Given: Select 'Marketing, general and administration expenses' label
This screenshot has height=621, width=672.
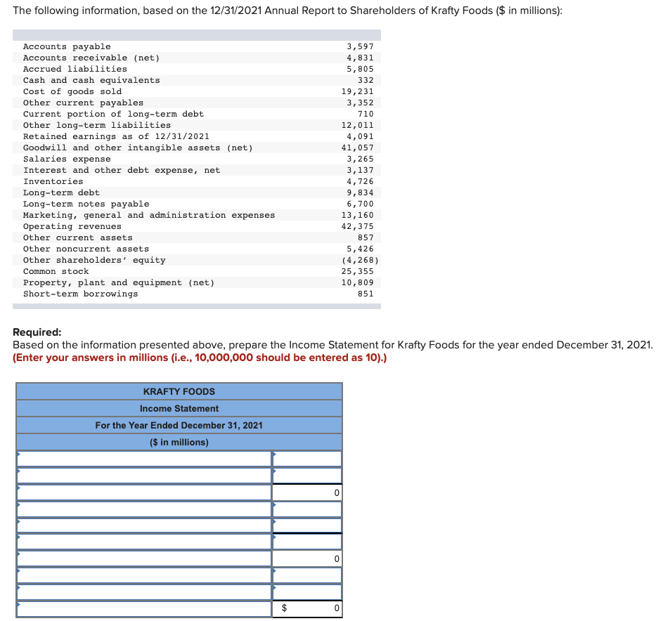Looking at the screenshot, I should click(149, 215).
